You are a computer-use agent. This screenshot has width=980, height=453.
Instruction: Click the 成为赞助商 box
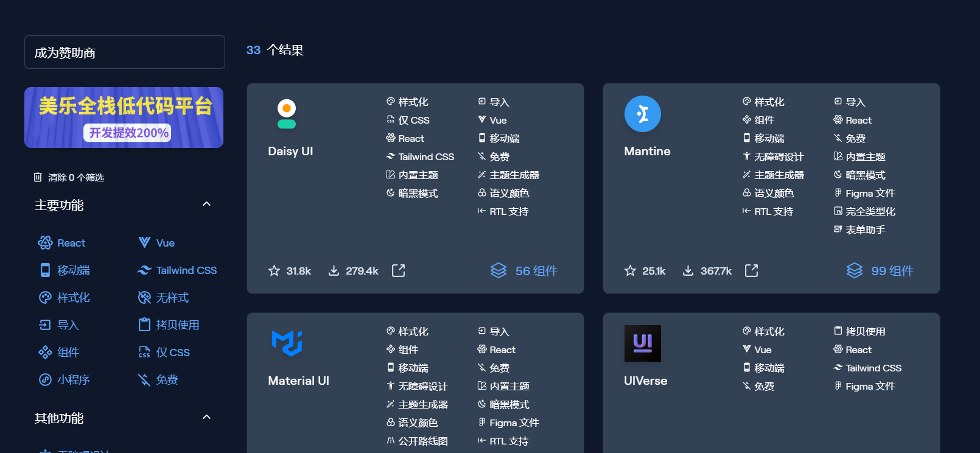pyautogui.click(x=125, y=52)
